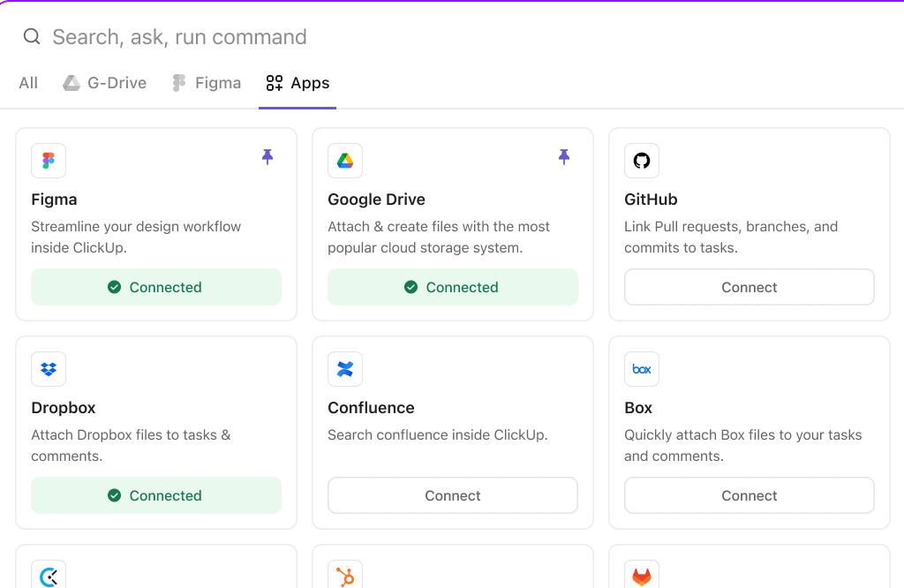Unpin Google Drive using its pin icon
Viewport: 904px width, 588px height.
(x=564, y=157)
